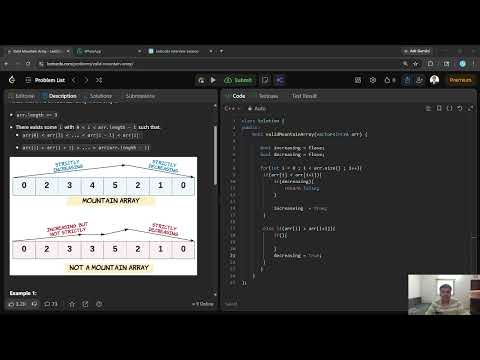Click the description panel scrollbar
Screen dimensions: 480x360
click(215, 155)
